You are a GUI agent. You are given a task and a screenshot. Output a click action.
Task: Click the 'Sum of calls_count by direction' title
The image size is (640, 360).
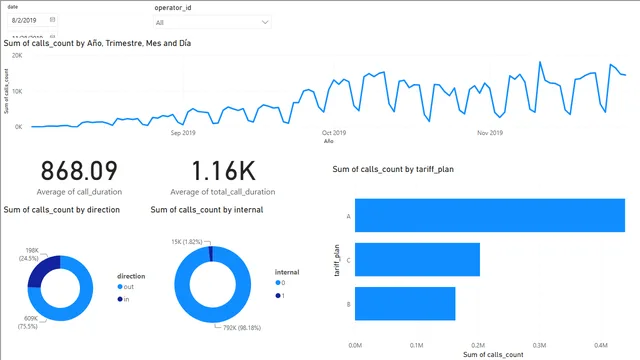coord(62,210)
